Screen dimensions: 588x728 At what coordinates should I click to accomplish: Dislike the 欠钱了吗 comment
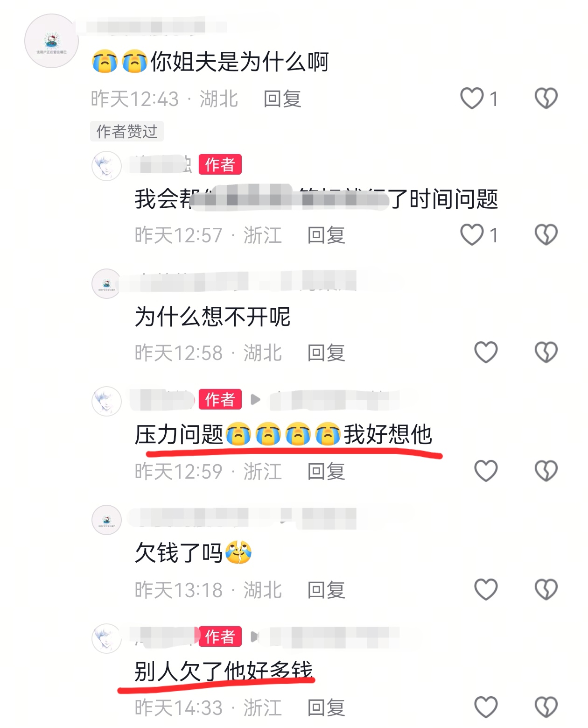pos(546,589)
